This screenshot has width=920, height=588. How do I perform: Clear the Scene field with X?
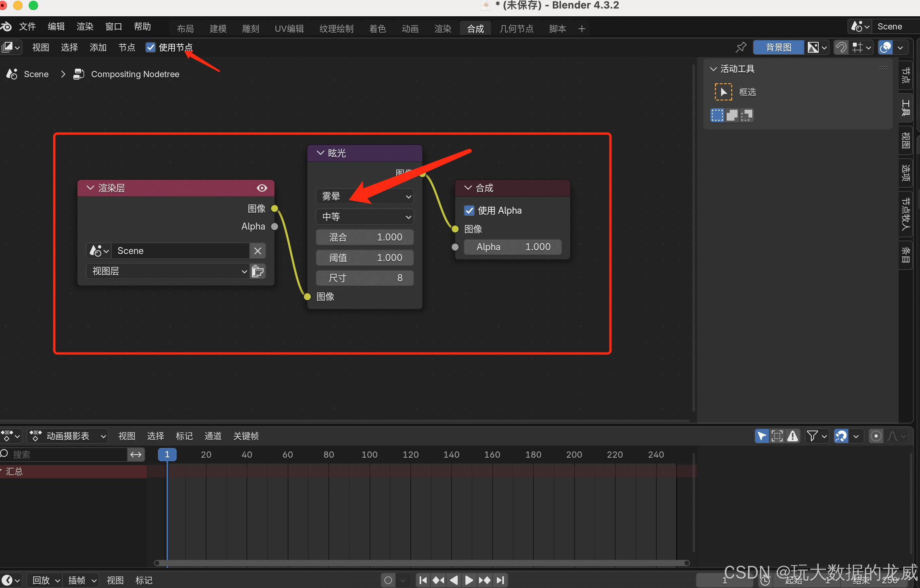pyautogui.click(x=258, y=251)
